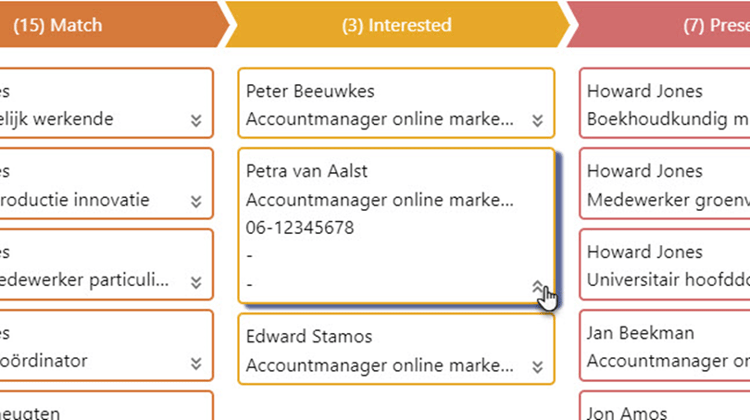Open the (7) Presented stage header
This screenshot has width=750, height=420.
point(660,25)
